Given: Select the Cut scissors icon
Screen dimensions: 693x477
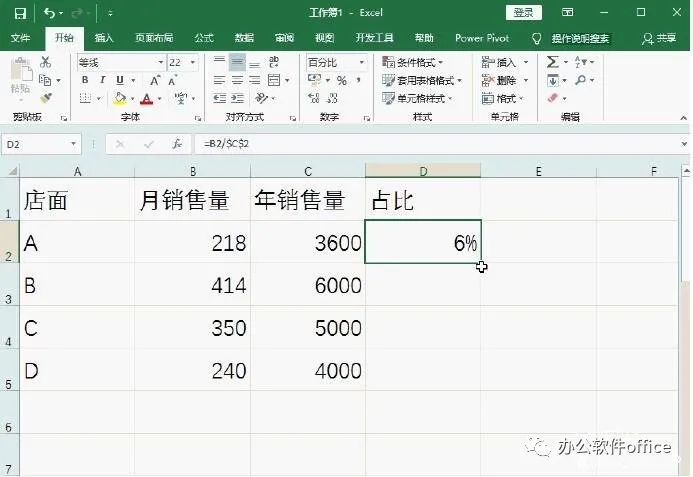Looking at the screenshot, I should [45, 62].
